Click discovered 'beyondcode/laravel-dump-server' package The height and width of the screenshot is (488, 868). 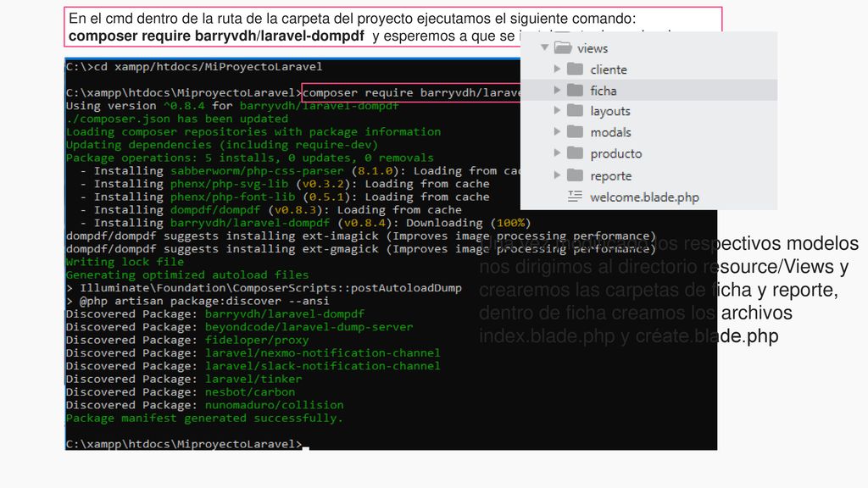click(309, 327)
